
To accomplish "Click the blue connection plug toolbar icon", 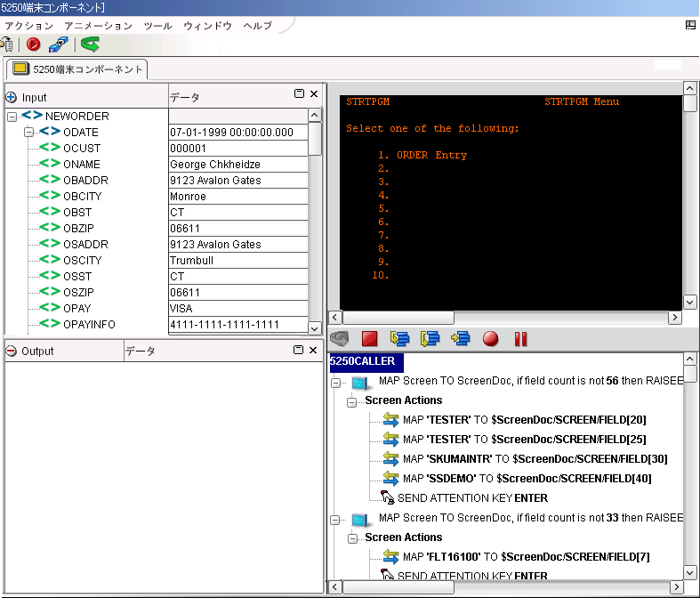I will click(x=59, y=44).
